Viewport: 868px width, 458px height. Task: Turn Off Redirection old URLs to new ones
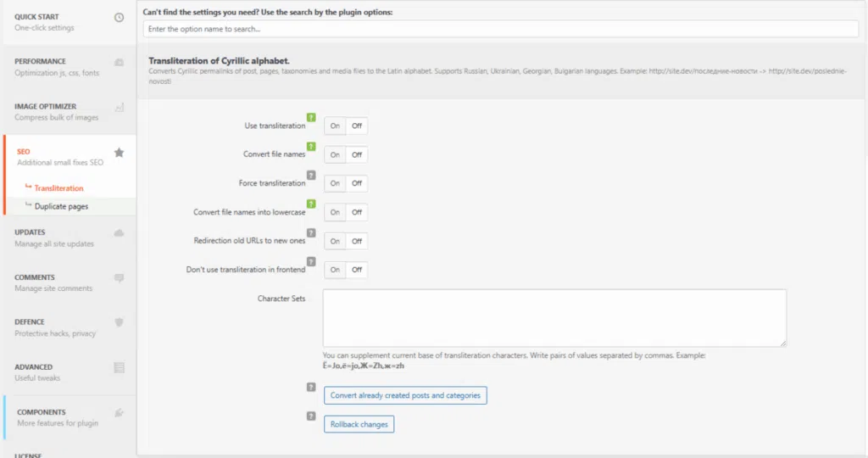[357, 242]
